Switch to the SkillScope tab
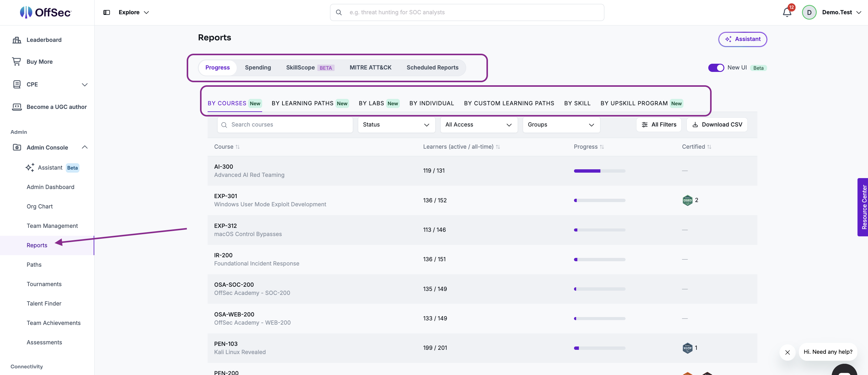 pyautogui.click(x=310, y=68)
